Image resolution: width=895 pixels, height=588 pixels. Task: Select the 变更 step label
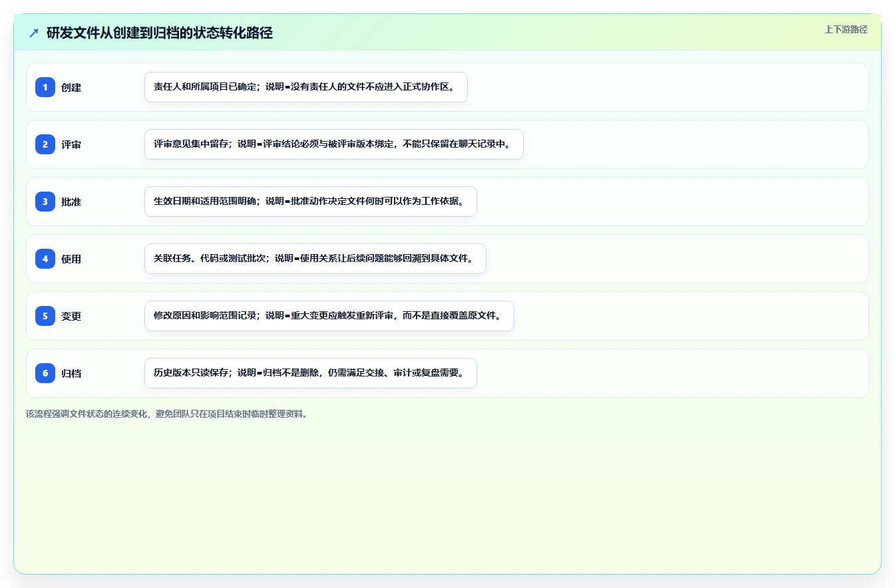pos(71,316)
